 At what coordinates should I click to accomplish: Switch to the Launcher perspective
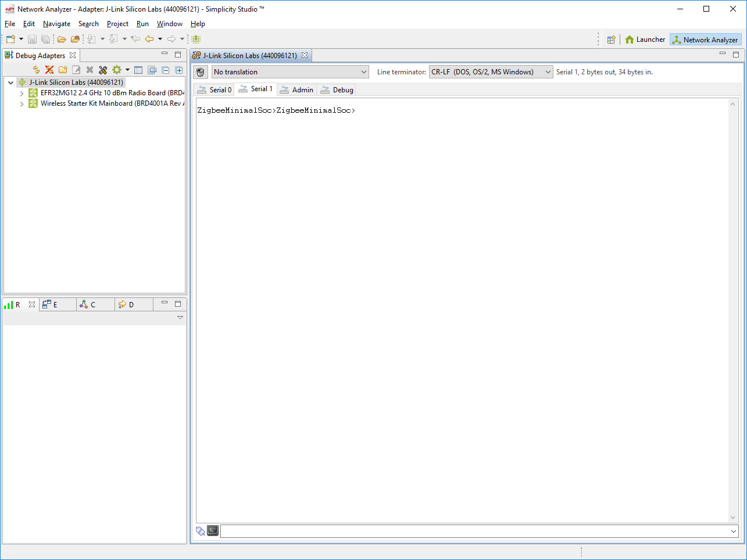(x=645, y=40)
